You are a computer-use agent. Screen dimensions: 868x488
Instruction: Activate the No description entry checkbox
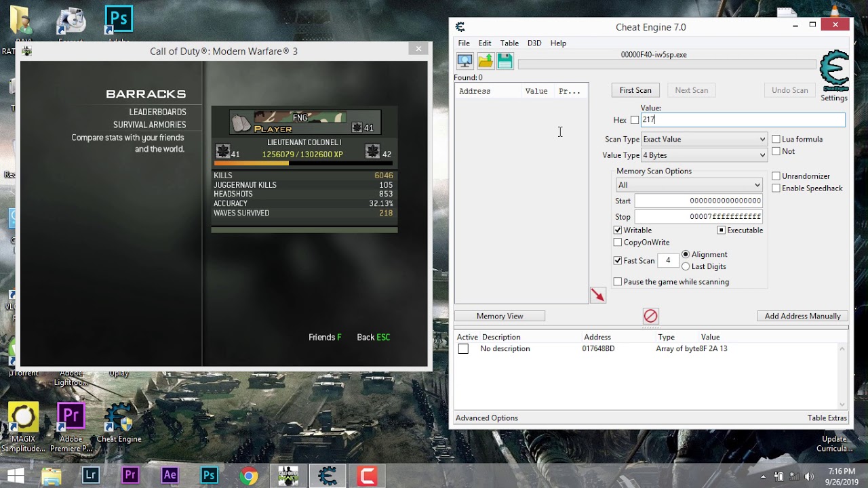coord(463,348)
